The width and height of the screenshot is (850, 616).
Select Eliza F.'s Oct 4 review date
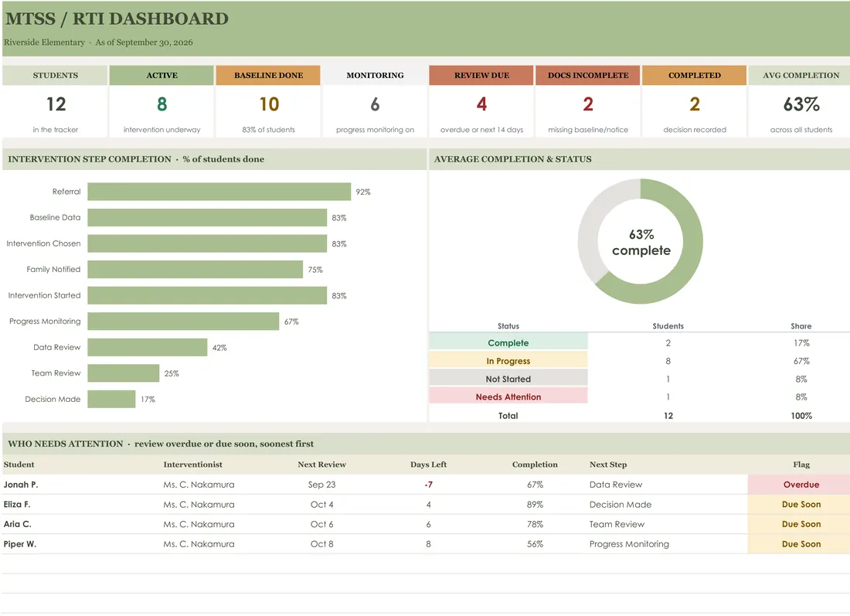click(321, 504)
